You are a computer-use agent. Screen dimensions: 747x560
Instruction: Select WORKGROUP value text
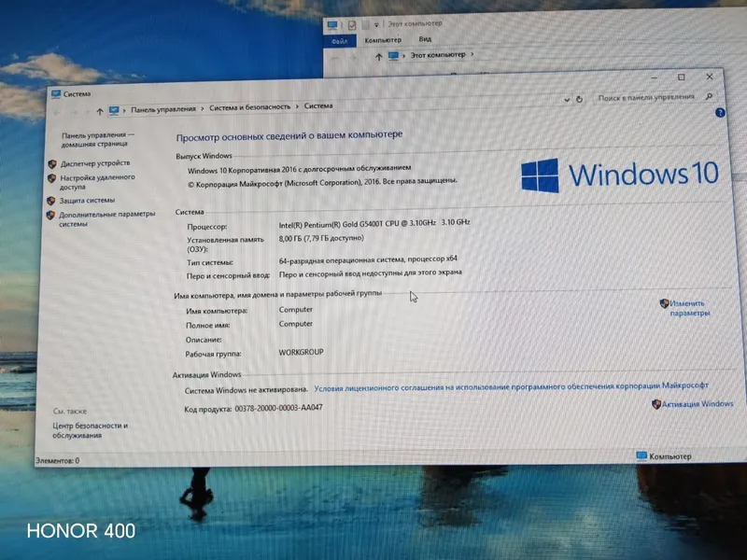(301, 353)
